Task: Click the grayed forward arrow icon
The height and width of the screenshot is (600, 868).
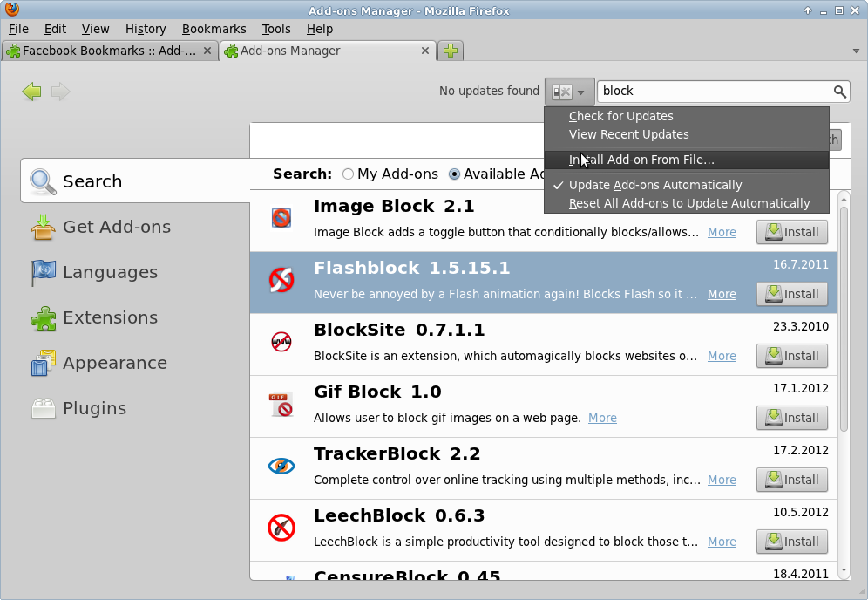Action: (x=60, y=92)
